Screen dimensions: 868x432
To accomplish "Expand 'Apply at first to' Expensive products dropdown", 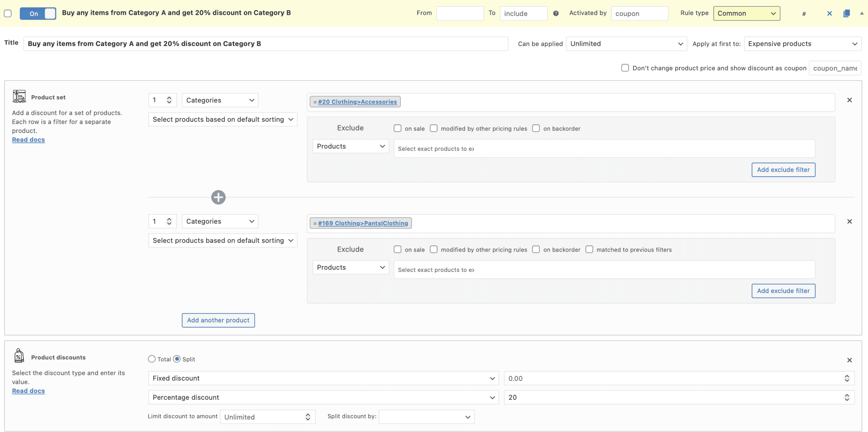I will pos(802,44).
